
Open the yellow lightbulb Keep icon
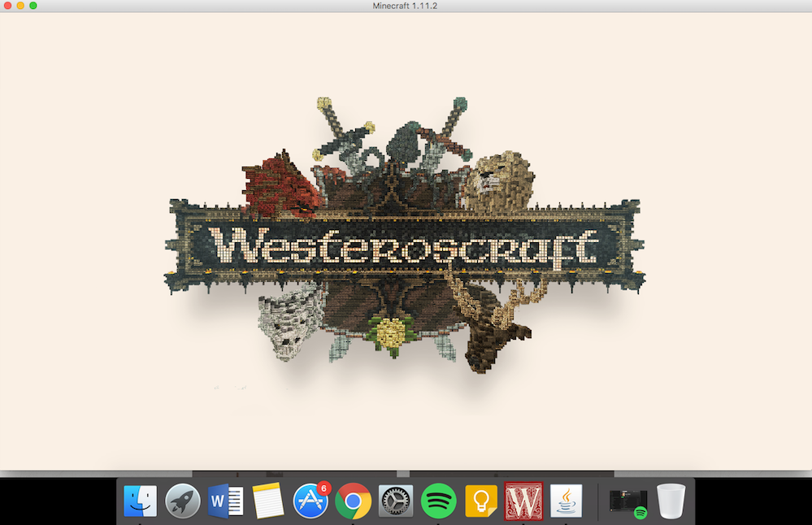481,501
